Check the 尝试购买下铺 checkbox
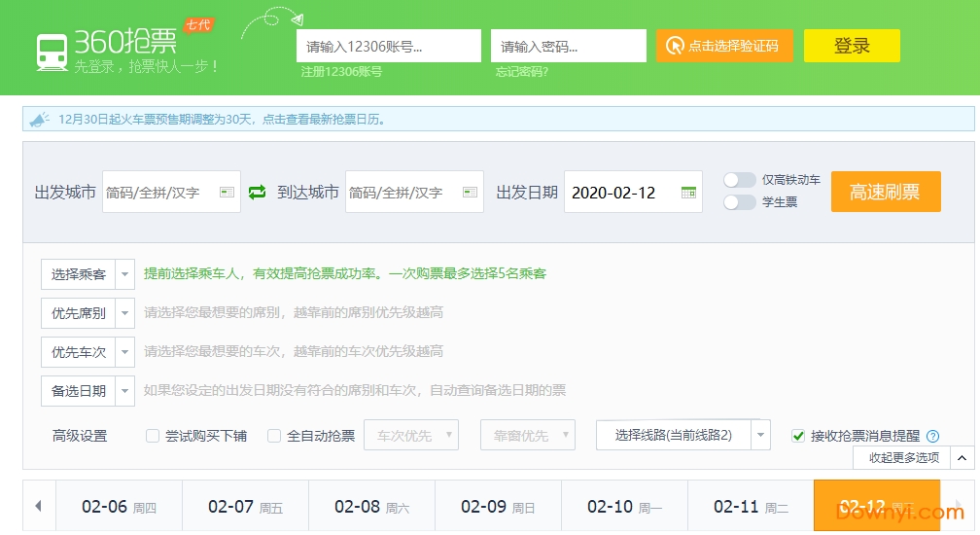 point(153,436)
